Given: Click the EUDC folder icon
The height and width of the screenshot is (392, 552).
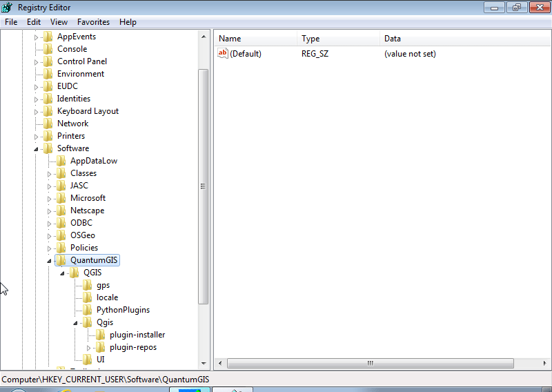Looking at the screenshot, I should point(48,86).
